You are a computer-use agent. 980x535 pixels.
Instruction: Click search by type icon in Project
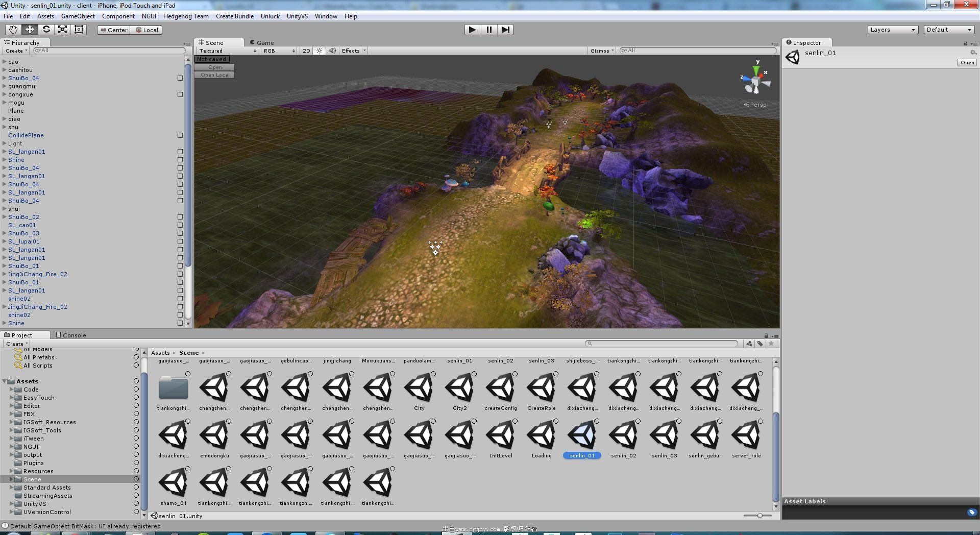click(x=749, y=344)
